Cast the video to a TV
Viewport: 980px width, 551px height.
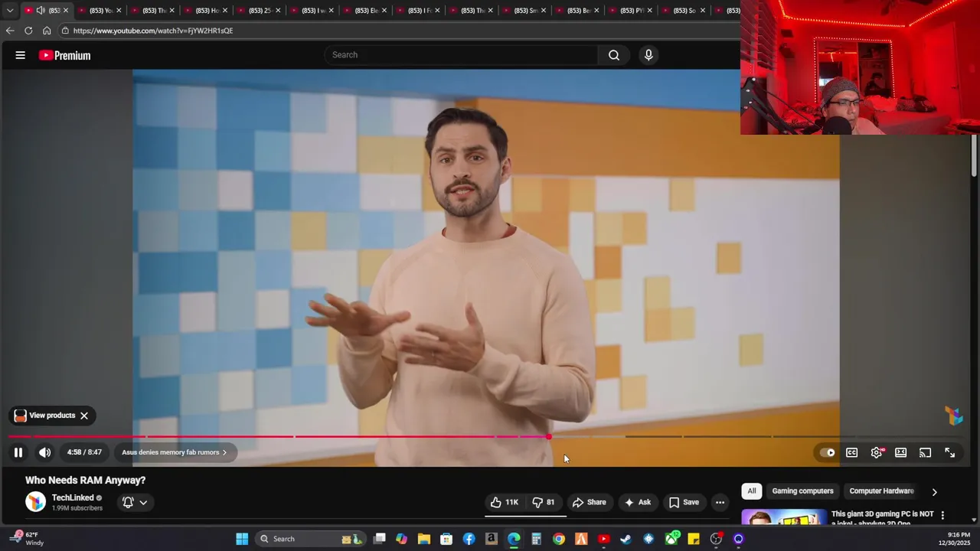926,452
